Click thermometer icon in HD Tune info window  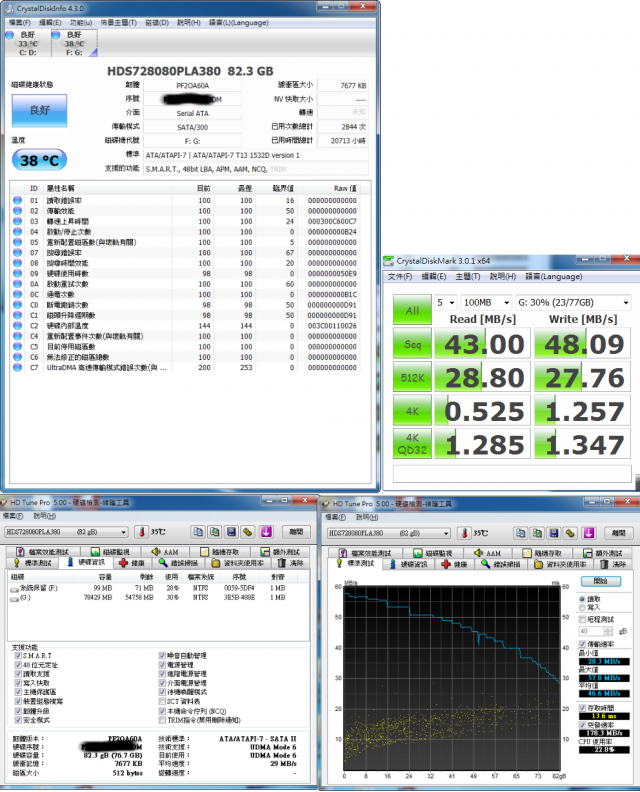pos(141,532)
